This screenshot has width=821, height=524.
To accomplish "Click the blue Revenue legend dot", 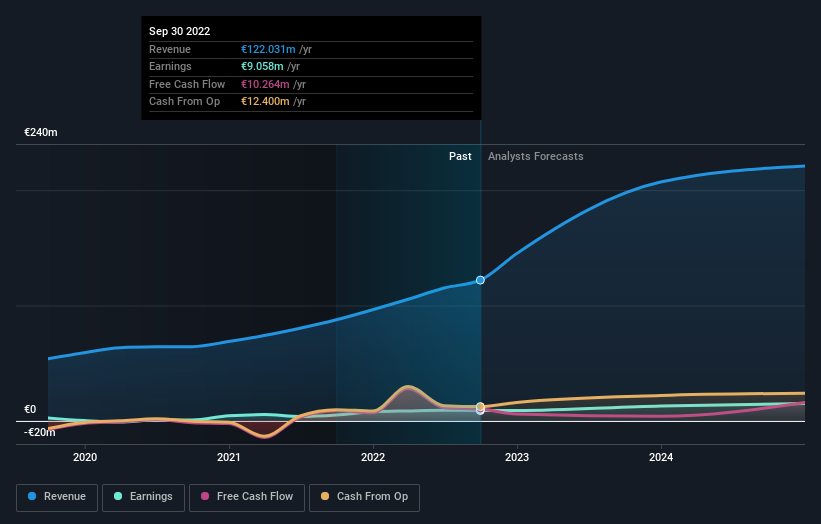I will 32,496.
